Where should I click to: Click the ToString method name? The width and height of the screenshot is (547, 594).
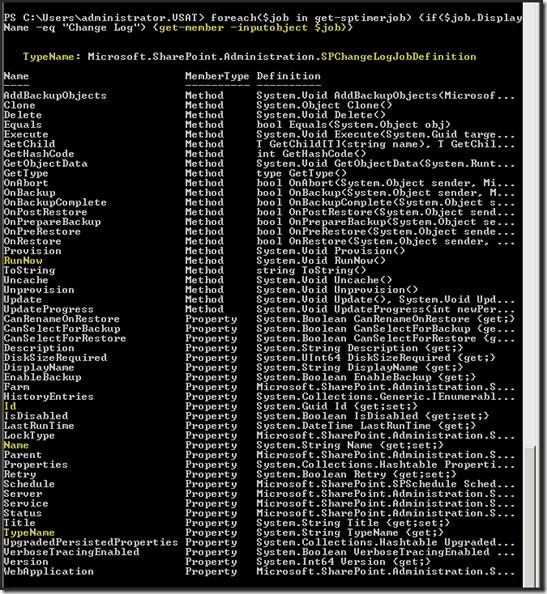pyautogui.click(x=29, y=270)
